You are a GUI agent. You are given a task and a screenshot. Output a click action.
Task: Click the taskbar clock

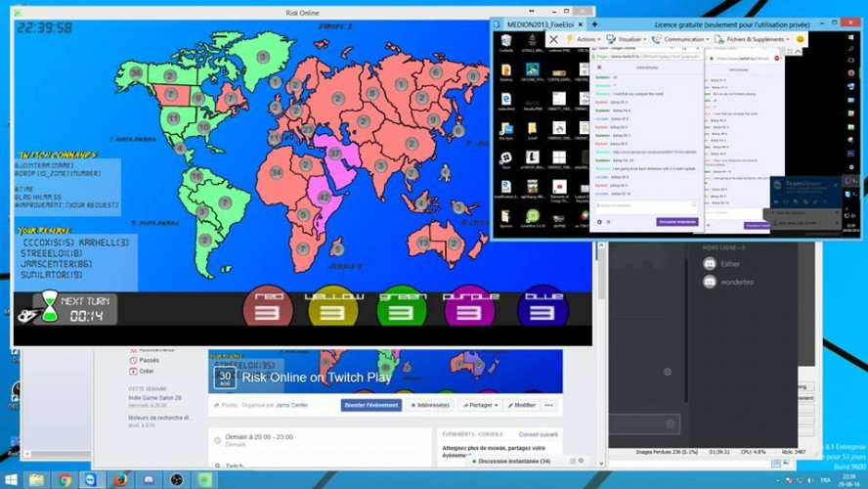pyautogui.click(x=850, y=480)
